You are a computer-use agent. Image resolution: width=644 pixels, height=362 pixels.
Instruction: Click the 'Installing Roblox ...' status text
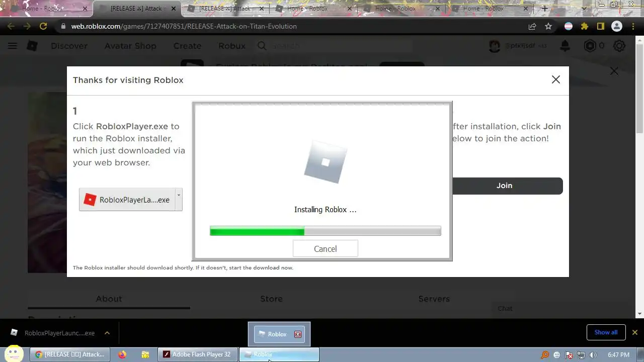[x=325, y=210]
